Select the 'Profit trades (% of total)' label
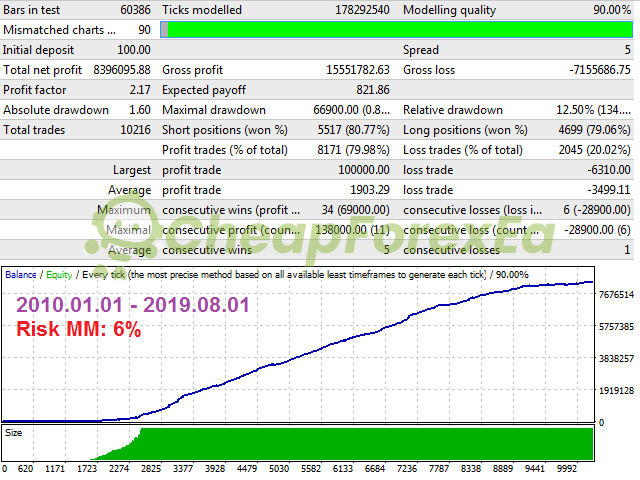The image size is (640, 480). tap(224, 150)
